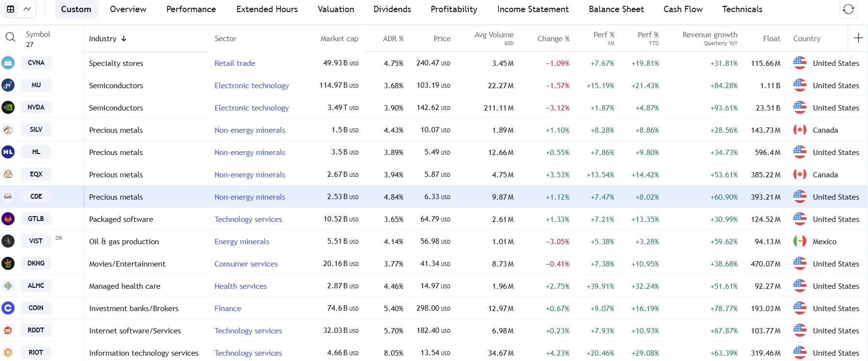Open Non-energy minerals link in SILV row
Screen dimensions: 868x361
250,130
